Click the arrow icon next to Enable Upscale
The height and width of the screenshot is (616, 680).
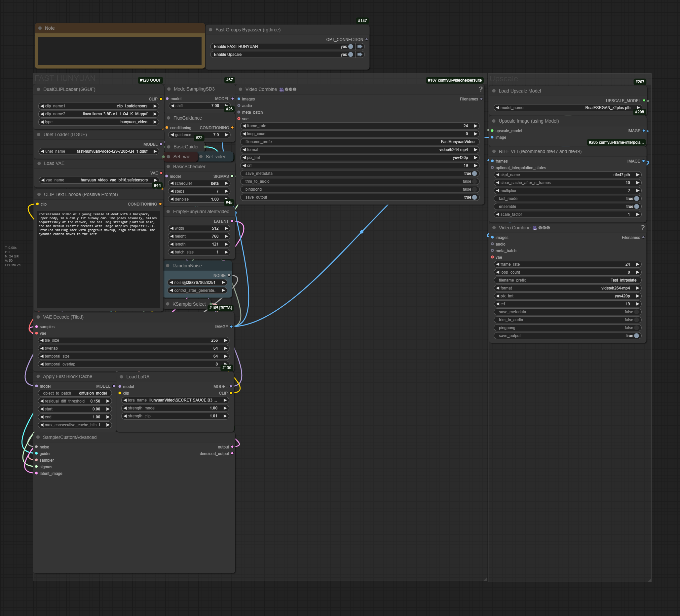359,54
